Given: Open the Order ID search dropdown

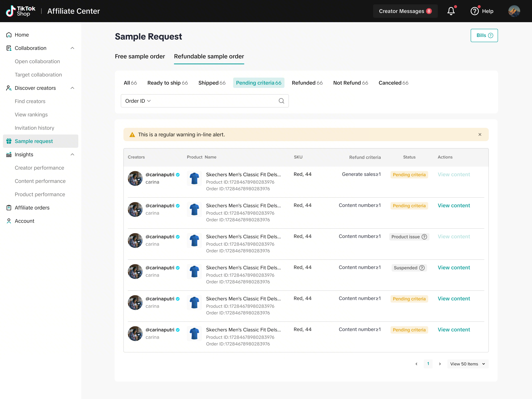Looking at the screenshot, I should (x=138, y=101).
